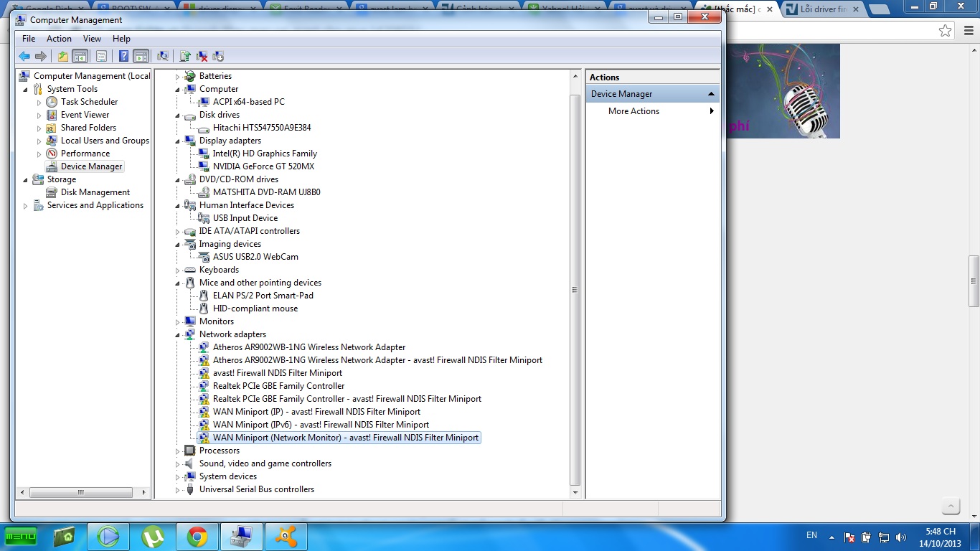Expand Universal Serial Bus controllers
The image size is (980, 551).
[178, 490]
